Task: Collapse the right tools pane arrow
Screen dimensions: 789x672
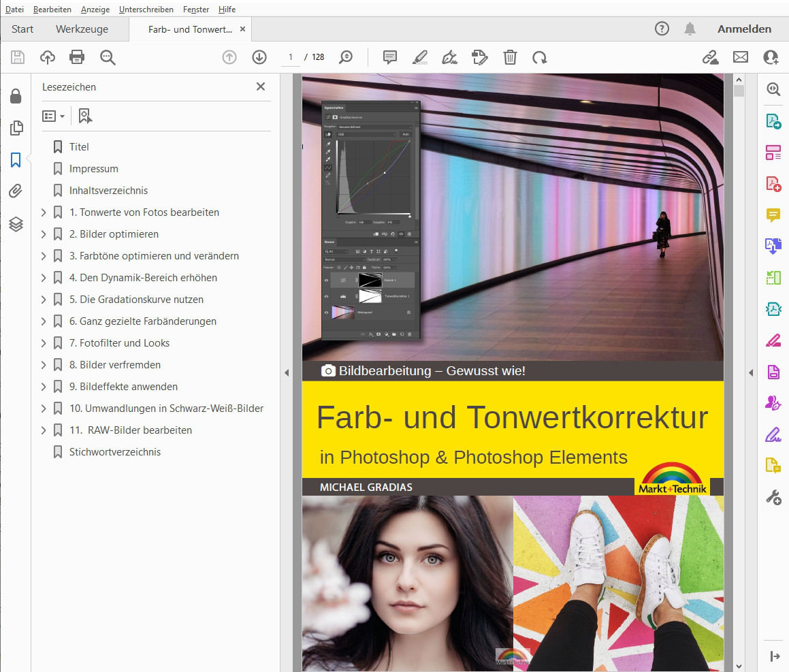Action: click(x=751, y=373)
